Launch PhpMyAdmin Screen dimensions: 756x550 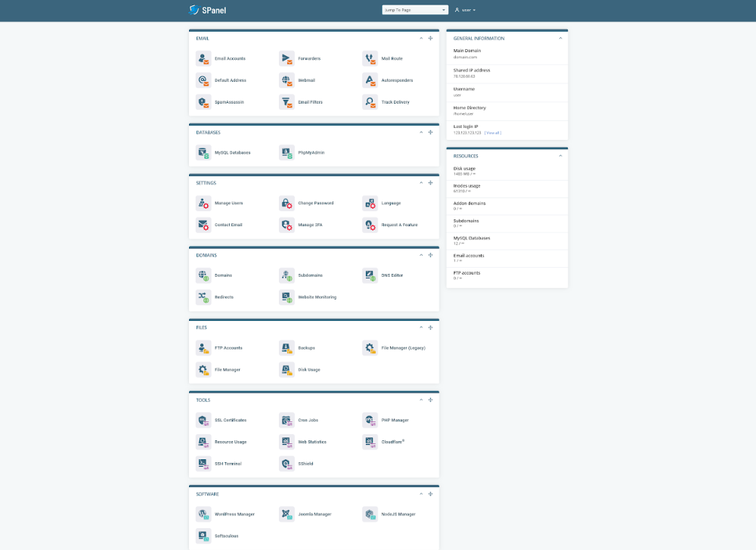pos(313,152)
